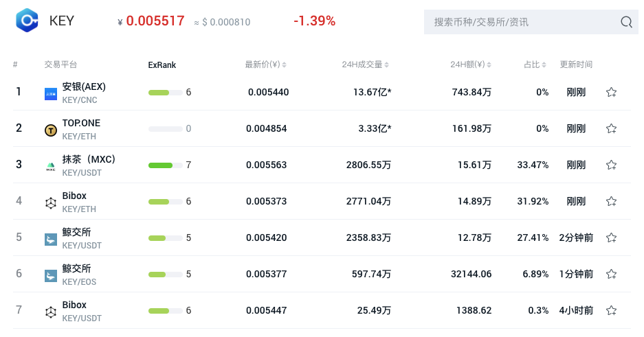Click the KEY/EOS trading pair
Screen dimensions: 644x337
pos(79,281)
